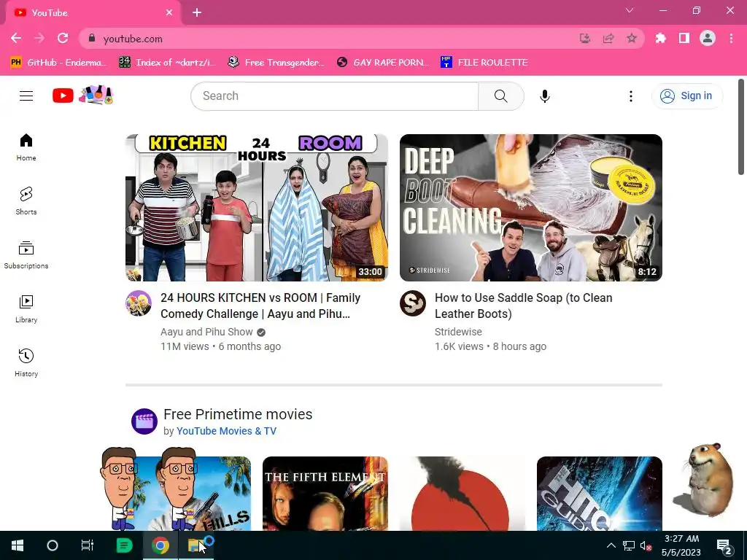Screen dimensions: 747x560
Task: Play the Deep Boot Cleaning thumbnail
Action: [531, 208]
